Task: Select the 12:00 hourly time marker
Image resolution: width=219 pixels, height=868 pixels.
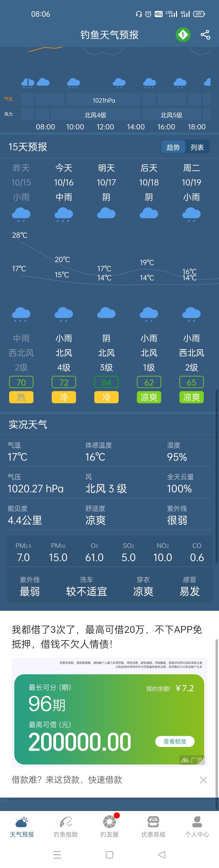Action: (x=105, y=127)
